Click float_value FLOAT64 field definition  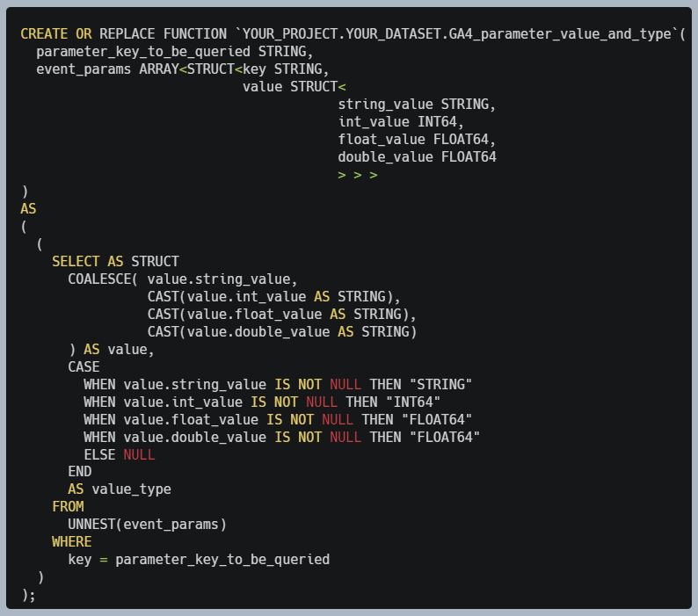click(x=416, y=140)
